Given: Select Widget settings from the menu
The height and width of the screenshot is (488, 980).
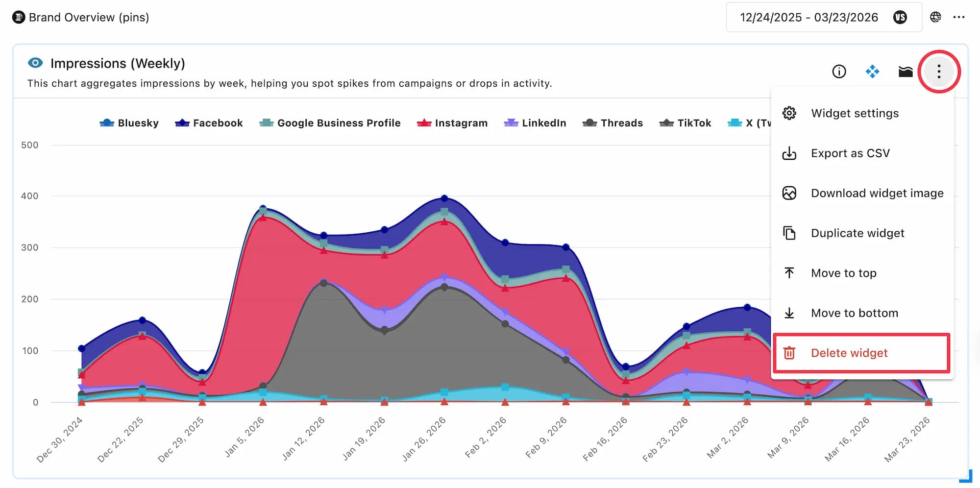Looking at the screenshot, I should click(x=855, y=113).
